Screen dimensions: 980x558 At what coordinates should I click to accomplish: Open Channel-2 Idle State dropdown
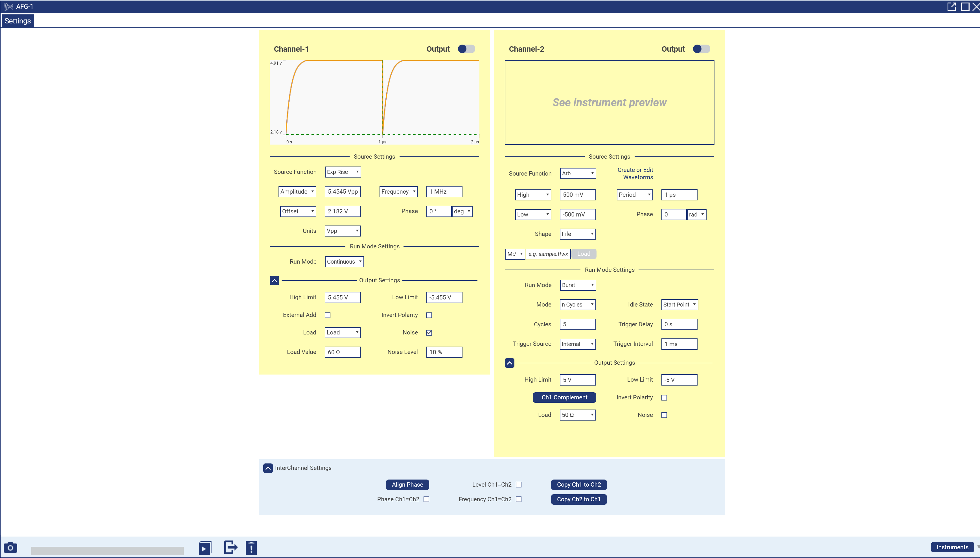[679, 305]
